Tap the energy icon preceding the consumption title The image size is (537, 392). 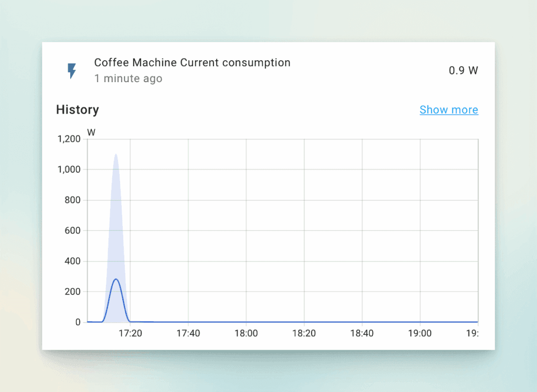point(72,70)
